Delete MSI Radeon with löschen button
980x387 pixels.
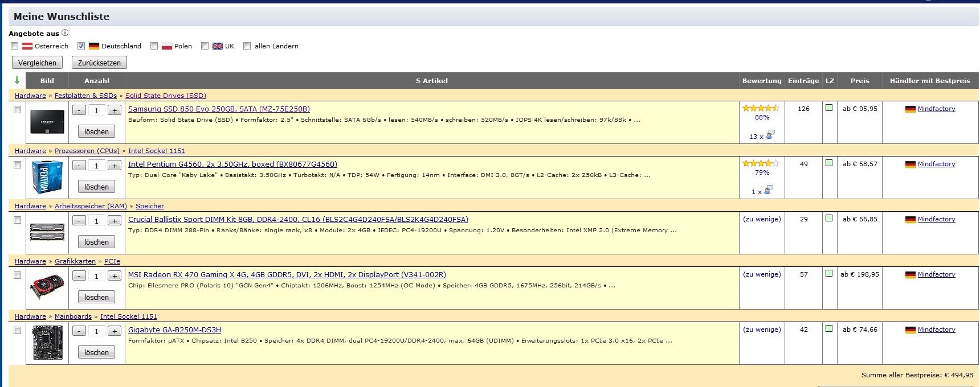tap(96, 297)
